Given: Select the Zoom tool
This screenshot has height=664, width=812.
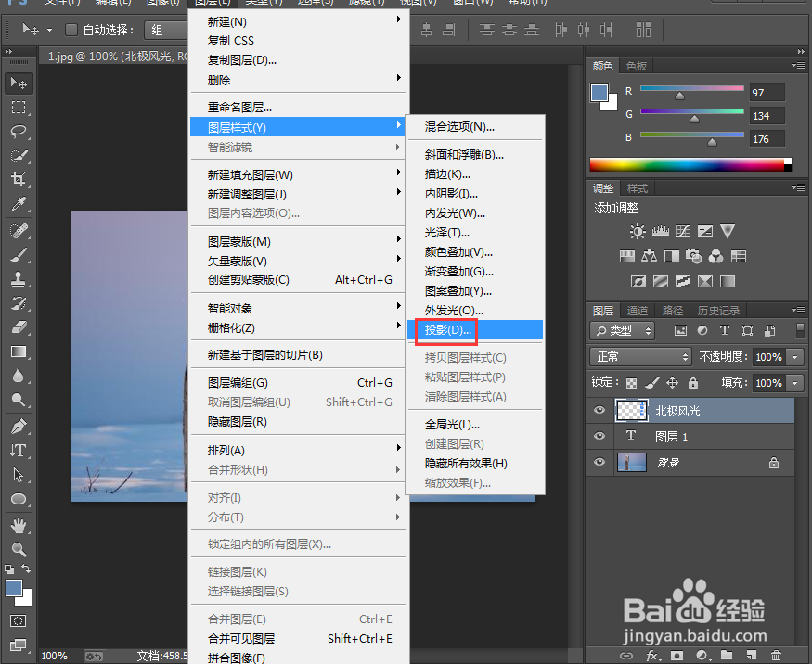Looking at the screenshot, I should [19, 549].
